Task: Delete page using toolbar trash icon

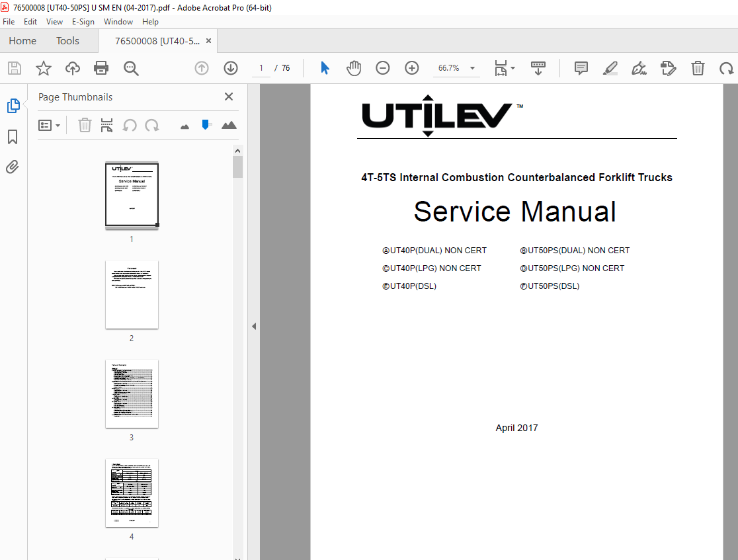Action: click(x=698, y=68)
